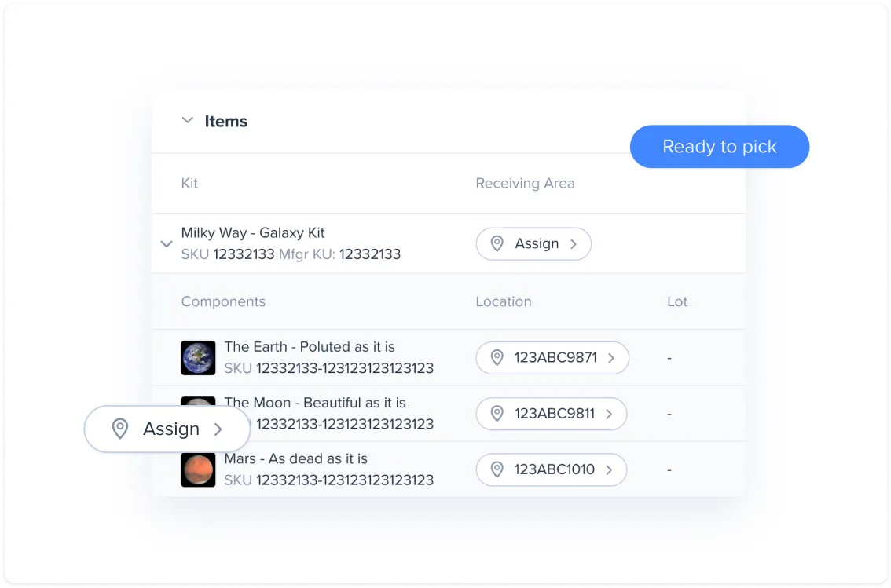This screenshot has width=891, height=588.
Task: Select the pin icon beside 123ABC9811
Action: tap(496, 414)
